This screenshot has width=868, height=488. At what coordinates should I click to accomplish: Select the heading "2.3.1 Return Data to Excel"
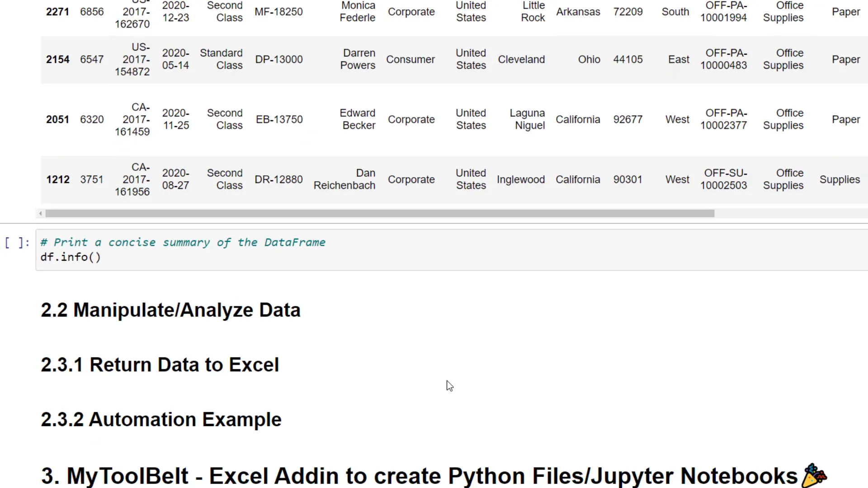click(x=160, y=365)
